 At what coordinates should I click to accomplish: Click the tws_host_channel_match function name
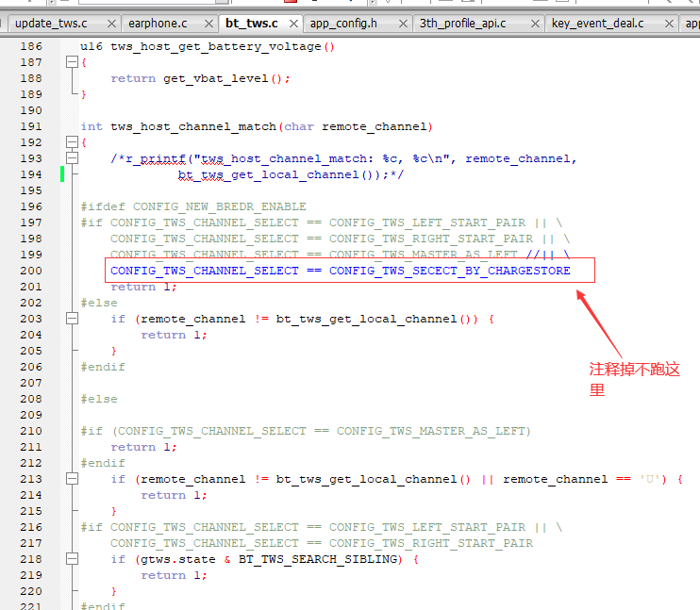(193, 126)
